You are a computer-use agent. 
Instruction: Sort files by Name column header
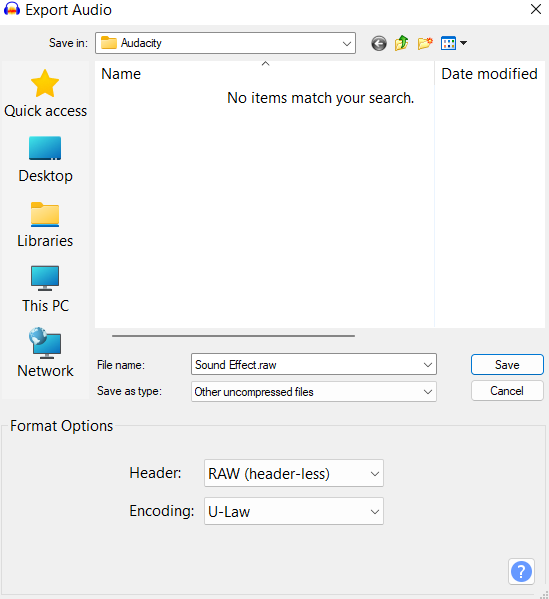coord(264,73)
